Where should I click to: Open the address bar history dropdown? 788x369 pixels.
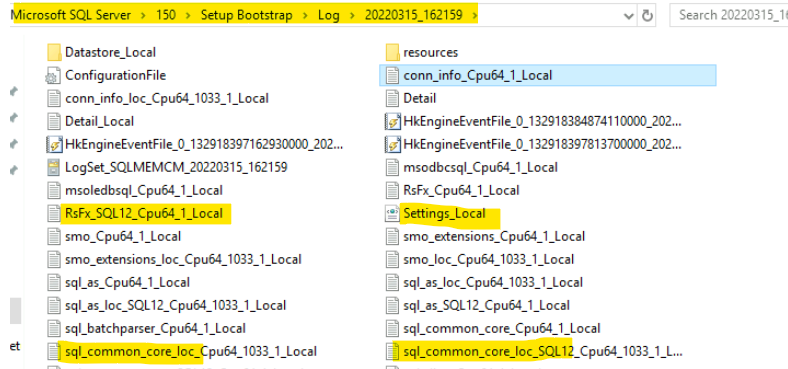629,16
